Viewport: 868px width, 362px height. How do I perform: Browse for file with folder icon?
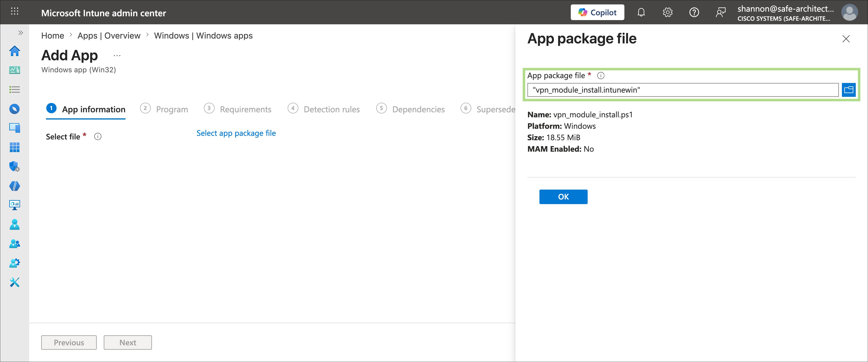[x=849, y=90]
